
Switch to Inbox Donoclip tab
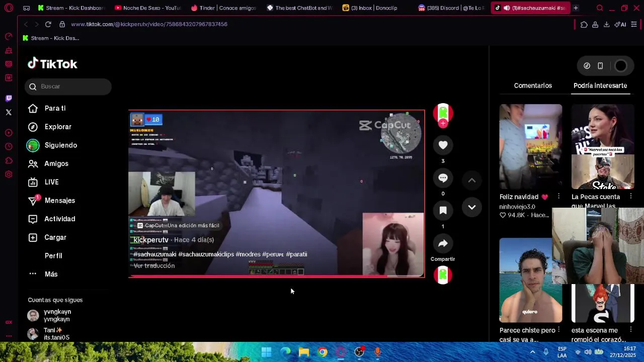click(375, 8)
